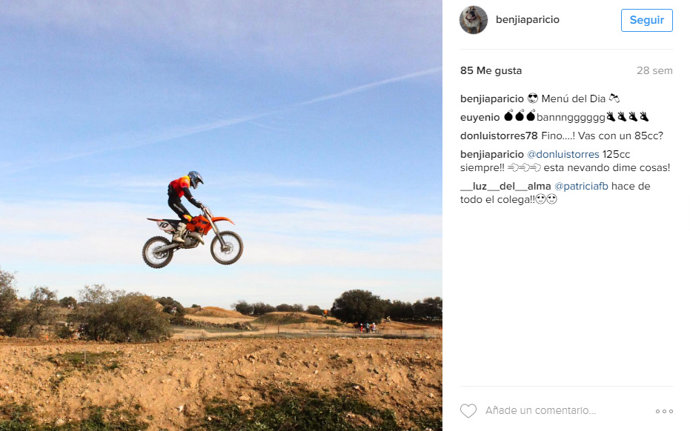Screen dimensions: 690x431
Task: Open benjiaparicio username in header
Action: [528, 20]
